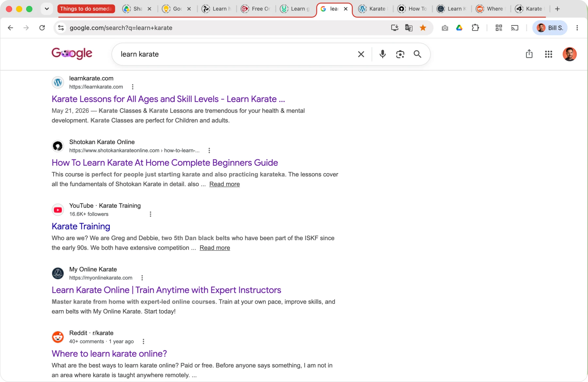Open more options for Shotokan Karate Online result
The width and height of the screenshot is (588, 382).
[x=209, y=151]
